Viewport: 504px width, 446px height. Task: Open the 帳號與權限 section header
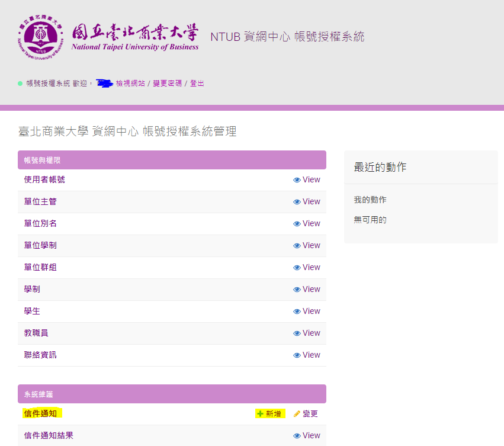click(x=42, y=161)
